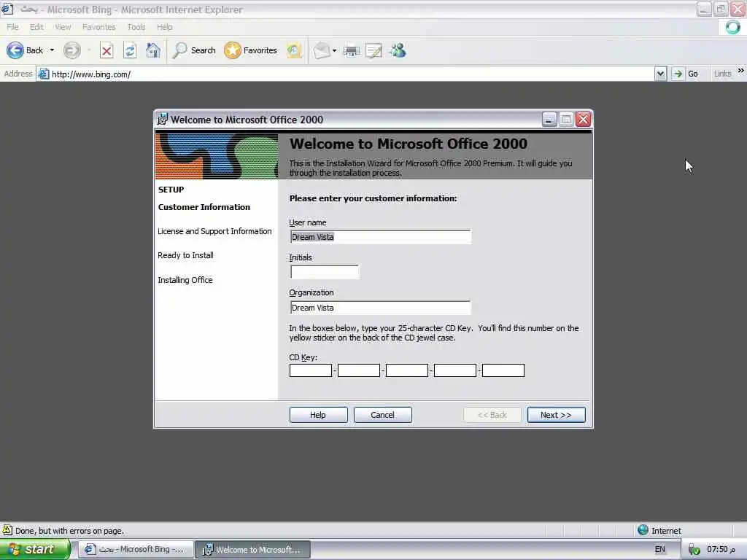This screenshot has height=560, width=747.
Task: Click the Help button in setup wizard
Action: 318,415
